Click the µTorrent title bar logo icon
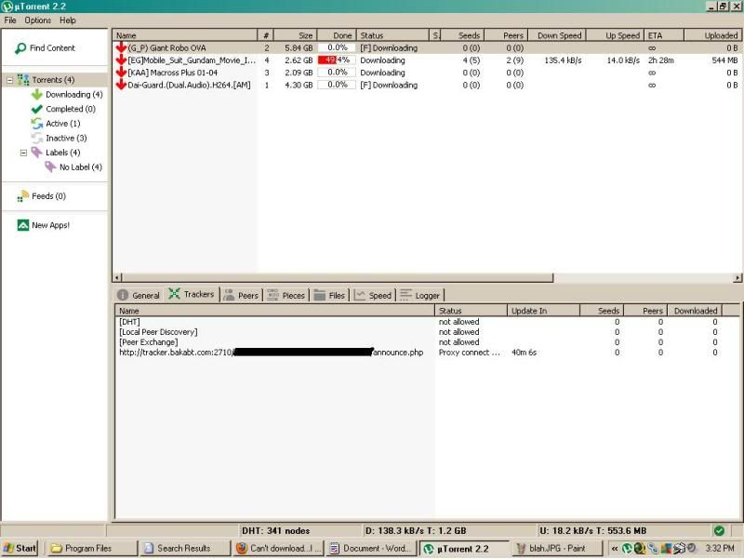This screenshot has height=560, width=744. [7, 7]
